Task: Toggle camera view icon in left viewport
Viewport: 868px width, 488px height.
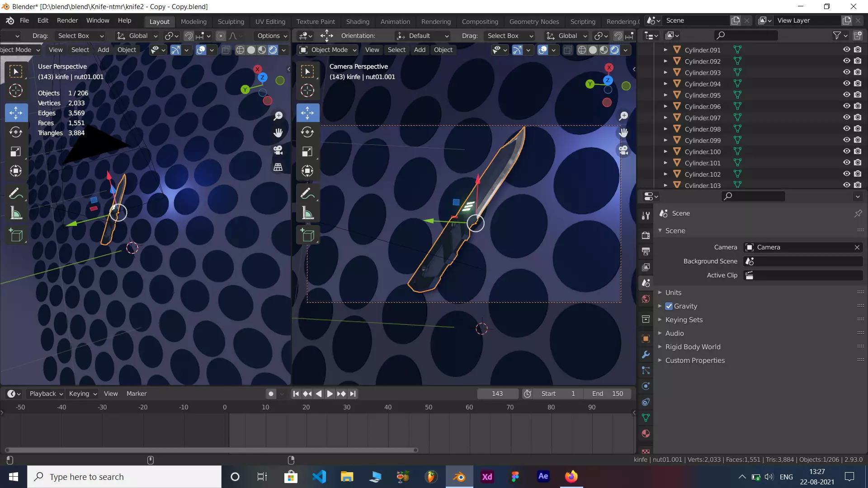Action: click(x=278, y=150)
